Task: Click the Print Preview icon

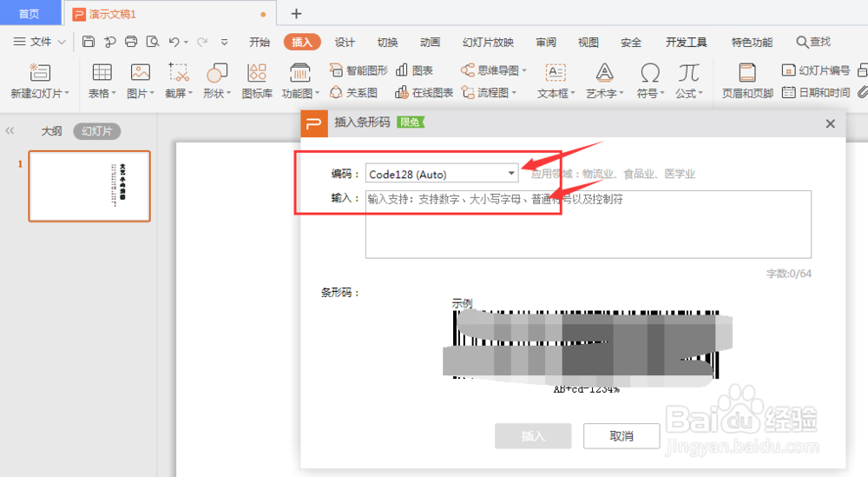Action: (152, 42)
